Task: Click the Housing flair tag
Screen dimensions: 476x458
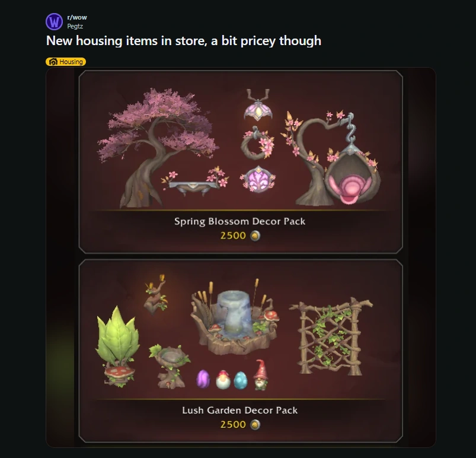Action: (x=66, y=62)
